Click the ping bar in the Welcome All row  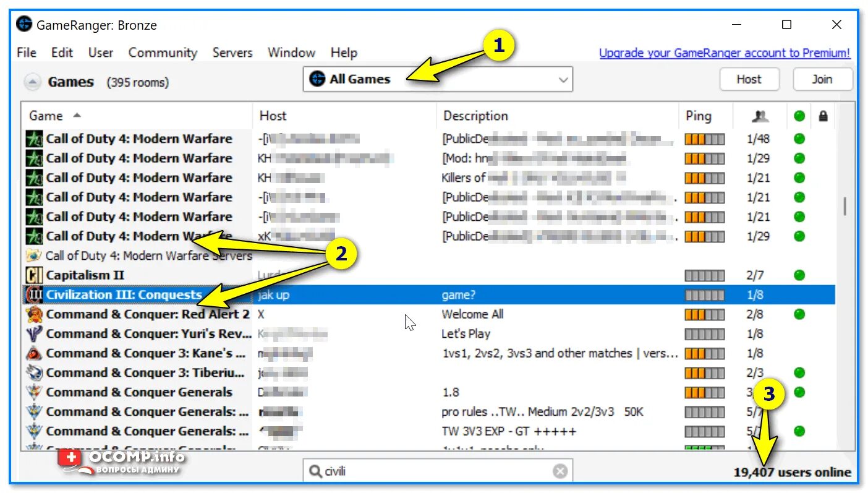pyautogui.click(x=704, y=314)
